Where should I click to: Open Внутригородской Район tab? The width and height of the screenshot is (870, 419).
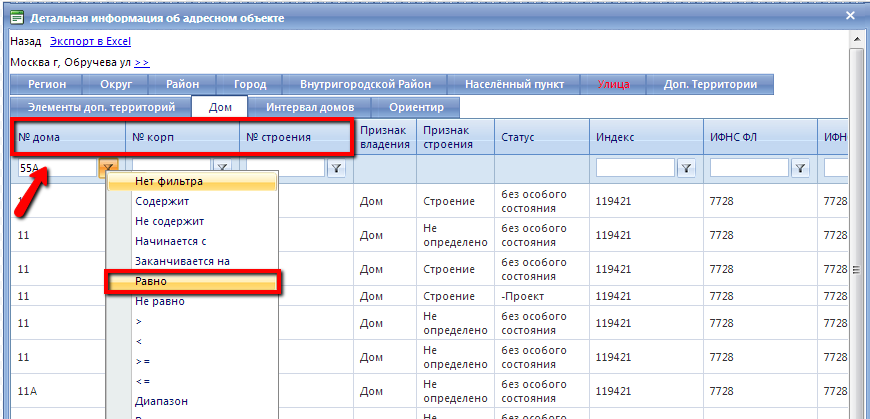point(365,84)
